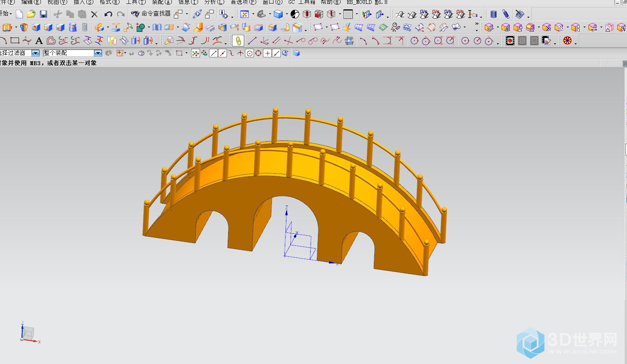Open the 选择过滤器 filter dropdown
This screenshot has height=364, width=627.
(x=36, y=53)
